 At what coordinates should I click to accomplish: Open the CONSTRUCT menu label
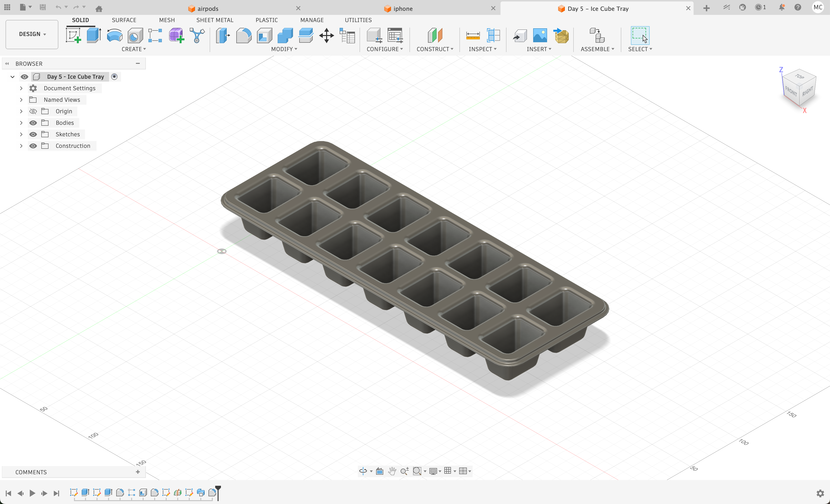click(435, 49)
